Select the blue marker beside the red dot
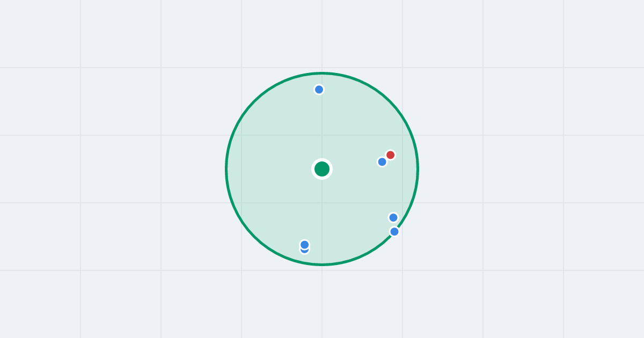Screen dimensions: 644x338 click(x=382, y=161)
